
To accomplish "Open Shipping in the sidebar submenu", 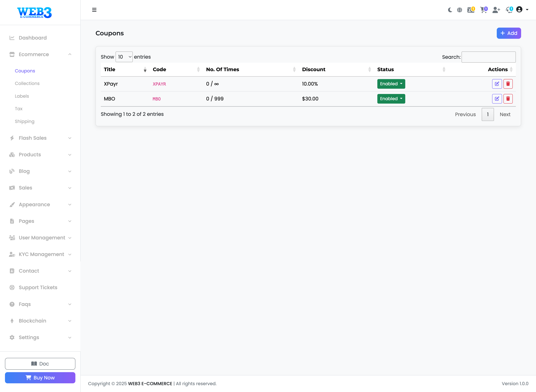I will coord(25,121).
